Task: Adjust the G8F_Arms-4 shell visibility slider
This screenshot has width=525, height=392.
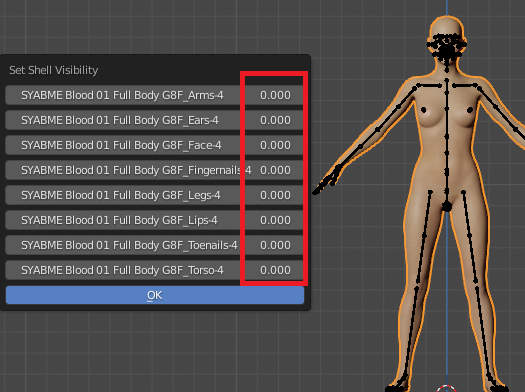Action: [x=155, y=95]
